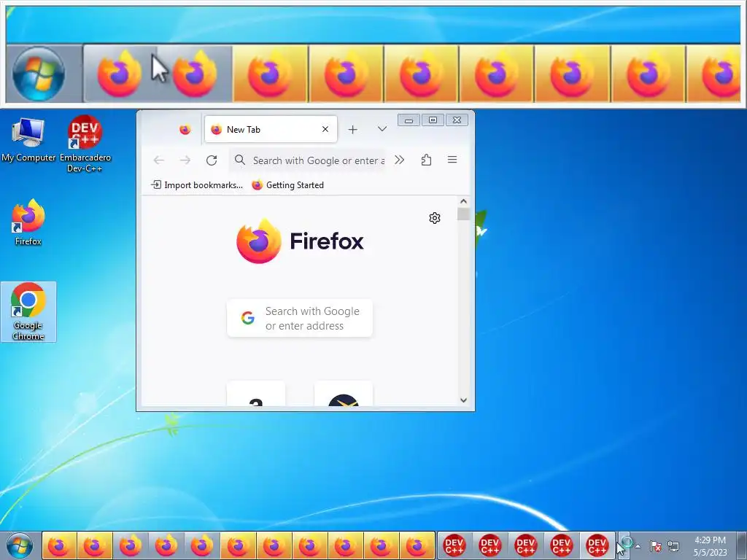Click the Google G logo in search box
747x560 pixels.
pyautogui.click(x=248, y=318)
